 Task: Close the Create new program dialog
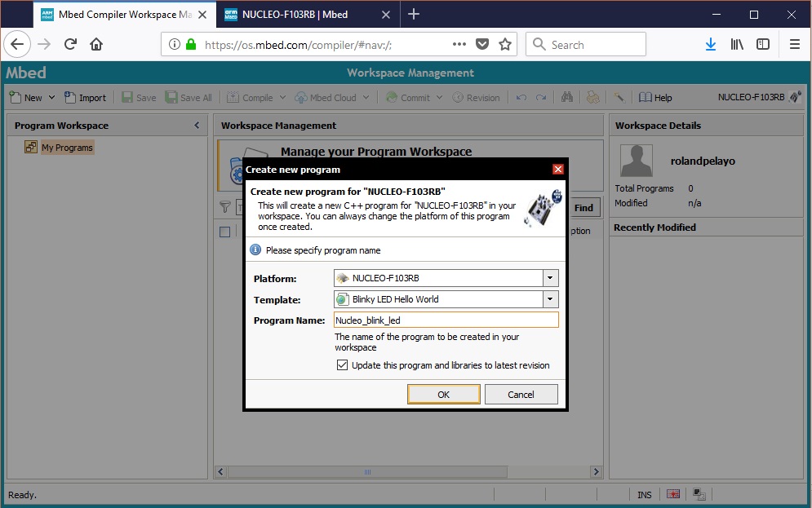click(x=557, y=169)
